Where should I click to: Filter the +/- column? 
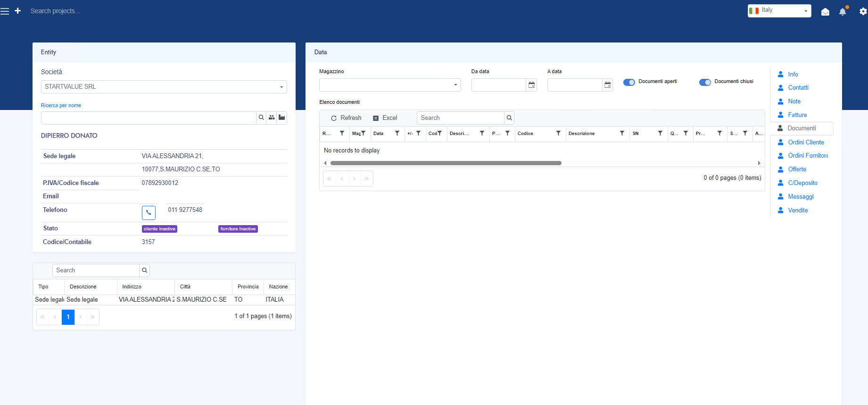(x=418, y=134)
